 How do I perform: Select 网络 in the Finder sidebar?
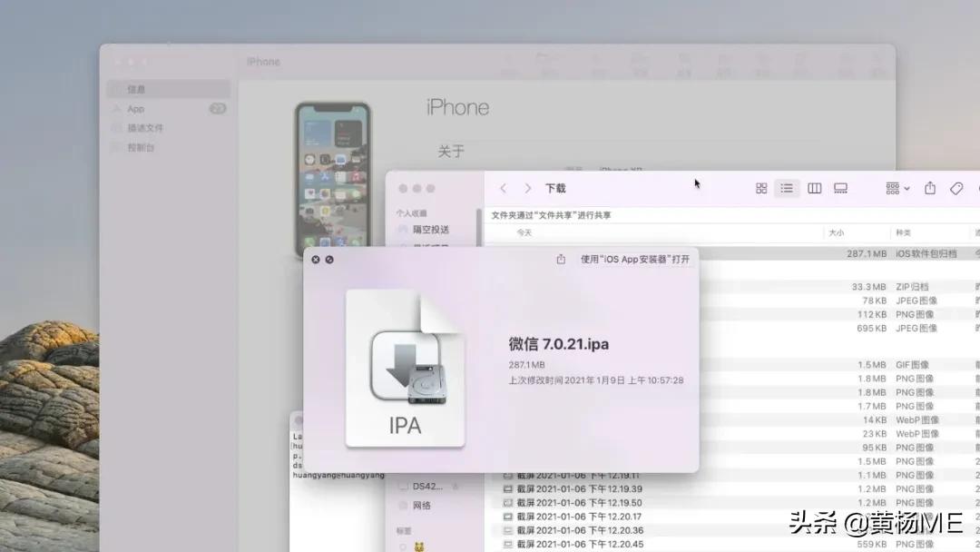click(421, 505)
